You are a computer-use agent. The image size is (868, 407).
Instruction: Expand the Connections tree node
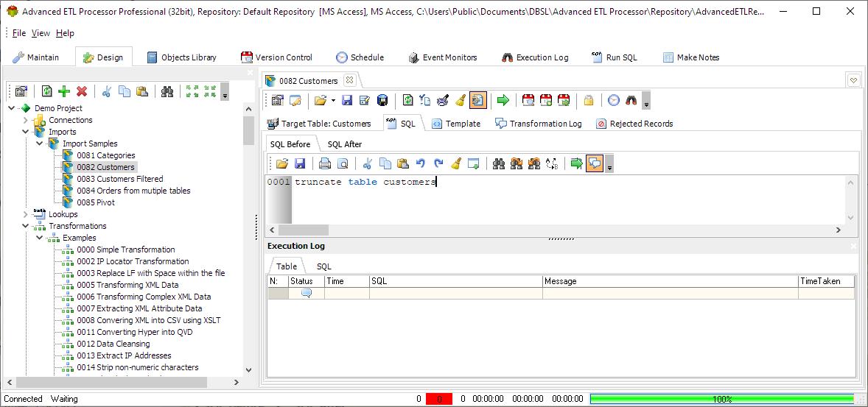click(26, 120)
